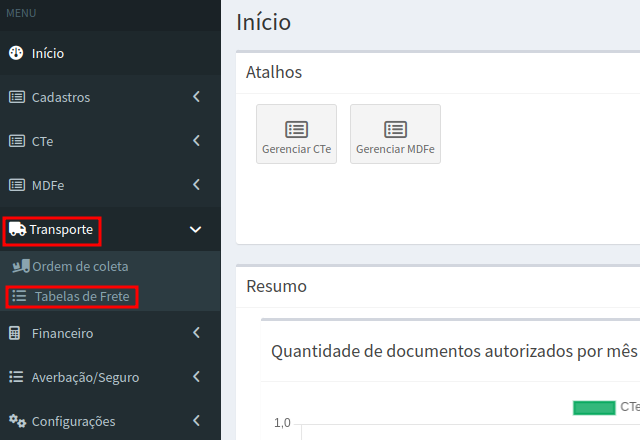Image resolution: width=640 pixels, height=440 pixels.
Task: Click the Cadastros list icon
Action: tap(16, 97)
